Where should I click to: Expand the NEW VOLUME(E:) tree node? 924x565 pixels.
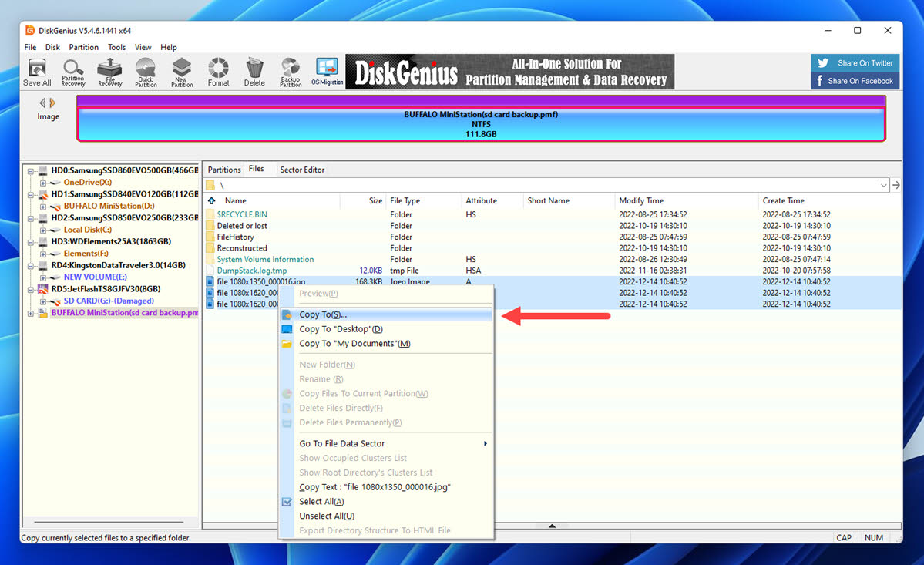tap(43, 277)
